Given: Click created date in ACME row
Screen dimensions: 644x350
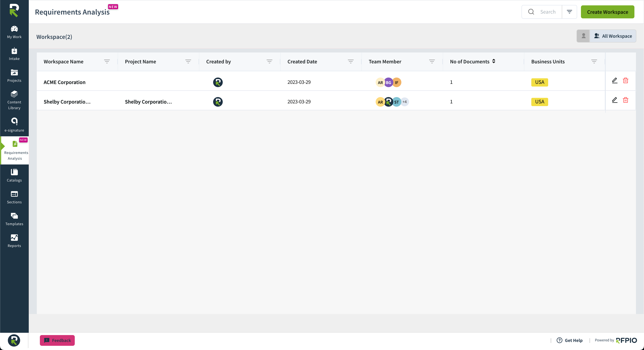Looking at the screenshot, I should (299, 82).
